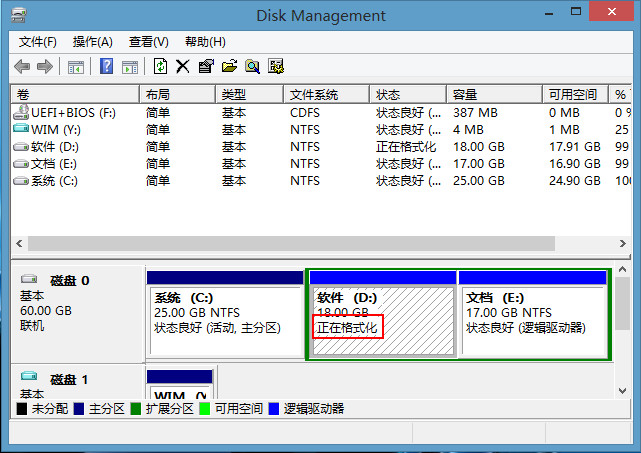The width and height of the screenshot is (641, 453).
Task: Click the CDFS file system cell
Action: click(x=305, y=113)
